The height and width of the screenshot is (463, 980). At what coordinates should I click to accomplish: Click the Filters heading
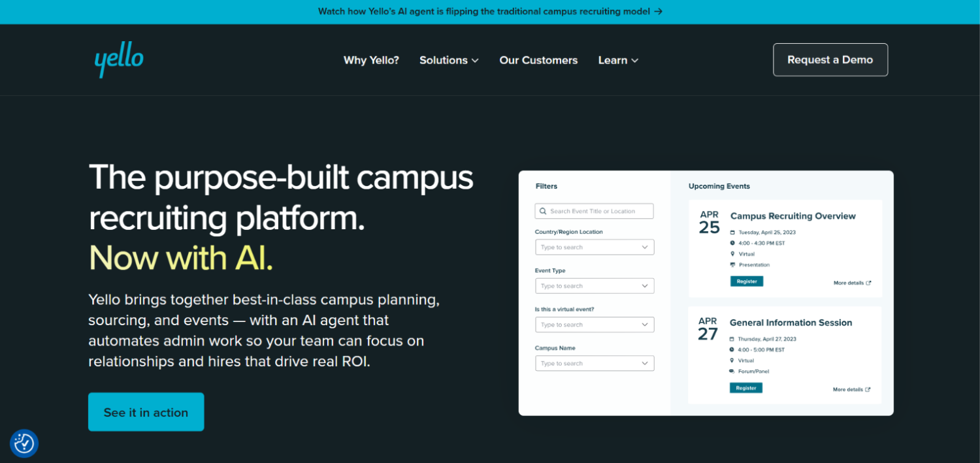point(546,186)
